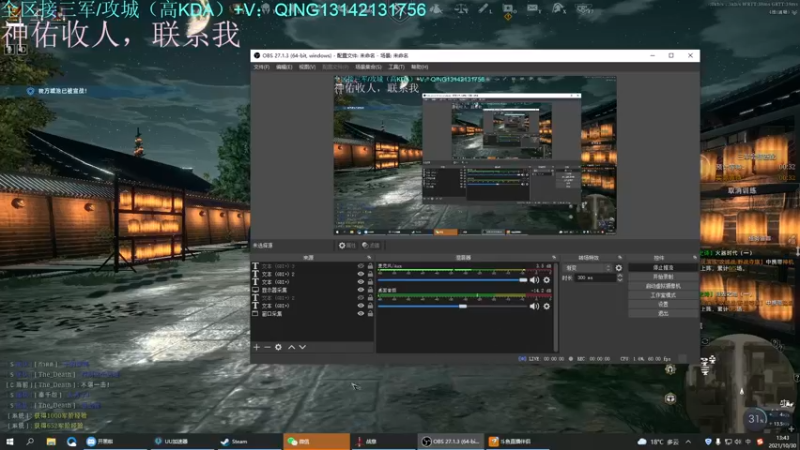
Task: Switch to 开黑啦 app on taskbar
Action: tap(114, 441)
